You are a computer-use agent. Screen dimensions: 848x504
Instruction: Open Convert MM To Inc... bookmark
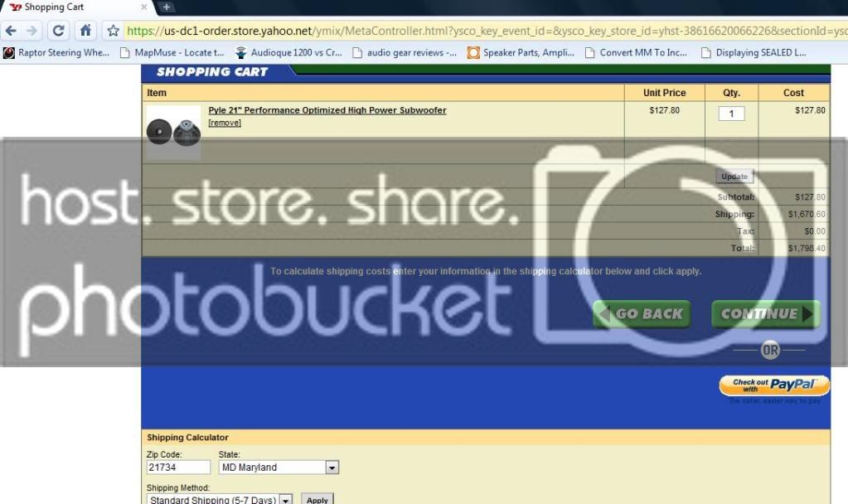point(637,52)
